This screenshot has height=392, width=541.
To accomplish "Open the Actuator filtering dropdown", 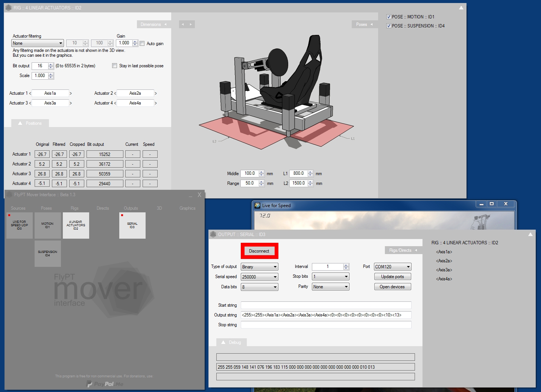I will point(37,43).
